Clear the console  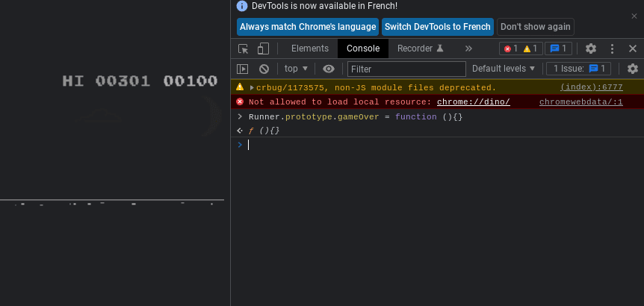click(264, 69)
